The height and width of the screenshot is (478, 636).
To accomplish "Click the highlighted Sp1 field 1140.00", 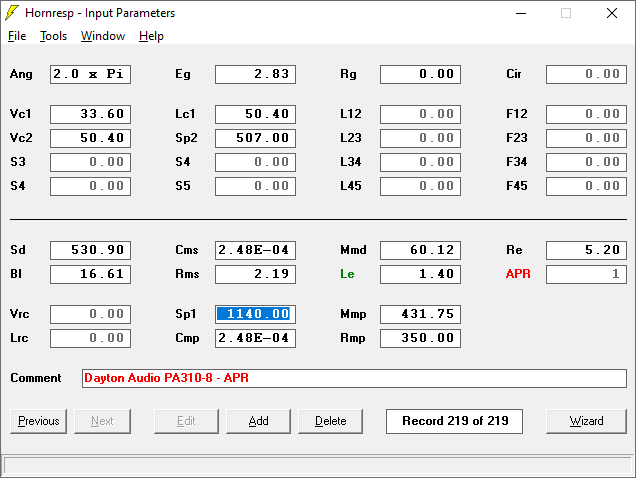I will pyautogui.click(x=256, y=314).
